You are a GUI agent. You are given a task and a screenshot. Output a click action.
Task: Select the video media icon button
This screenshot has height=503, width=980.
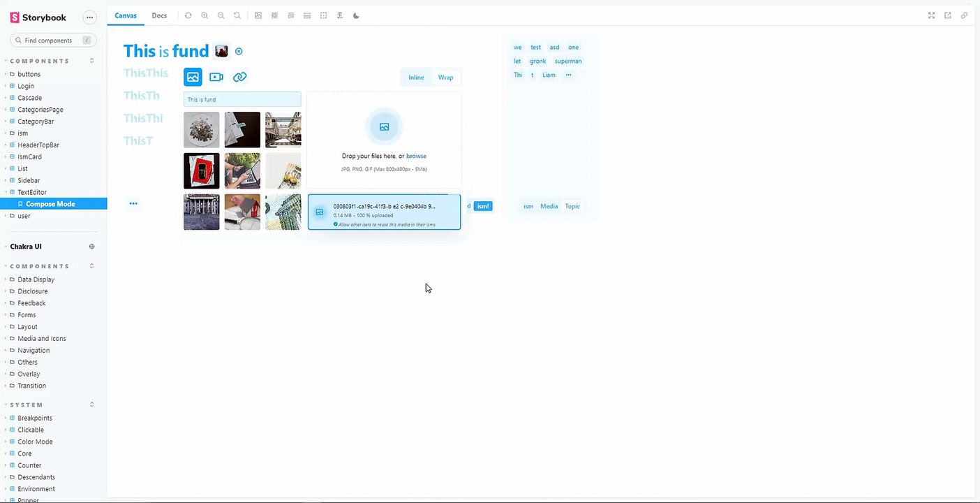tap(216, 77)
